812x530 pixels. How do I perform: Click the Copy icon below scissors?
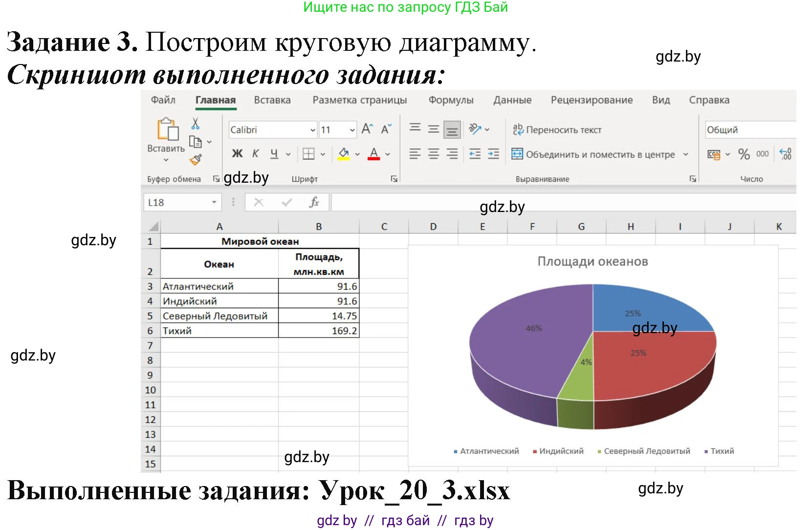click(195, 142)
